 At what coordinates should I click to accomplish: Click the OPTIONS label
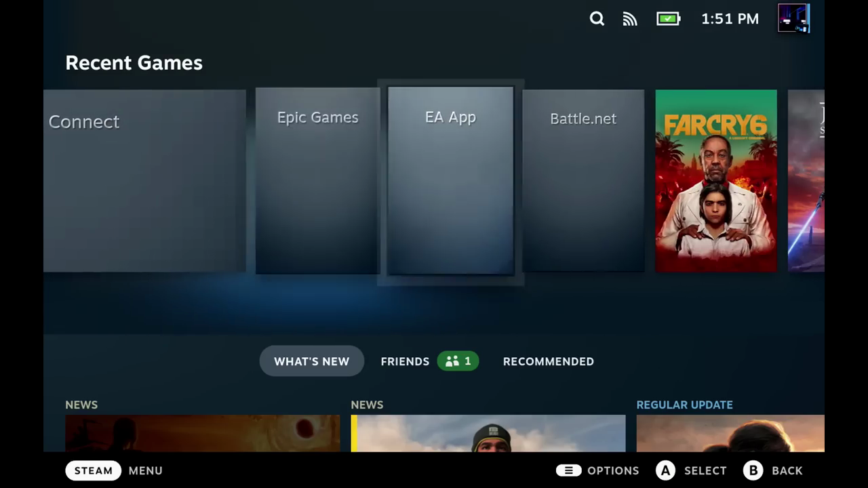click(613, 470)
